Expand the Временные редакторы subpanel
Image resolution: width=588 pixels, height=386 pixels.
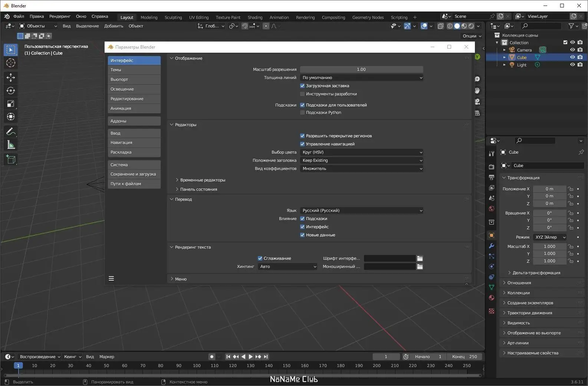[201, 180]
